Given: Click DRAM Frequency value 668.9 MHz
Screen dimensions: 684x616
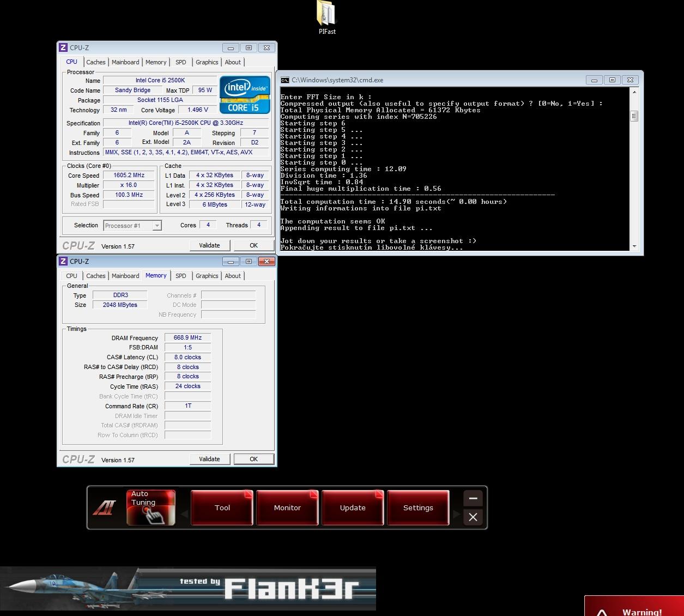Looking at the screenshot, I should coord(188,338).
